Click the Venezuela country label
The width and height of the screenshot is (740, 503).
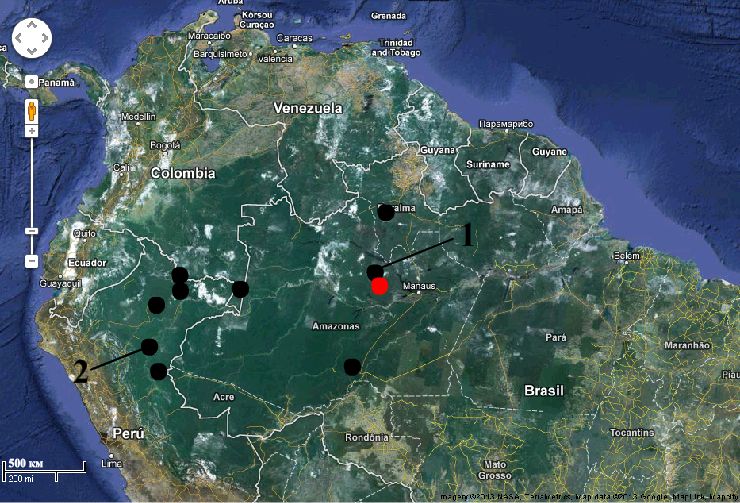coord(308,109)
